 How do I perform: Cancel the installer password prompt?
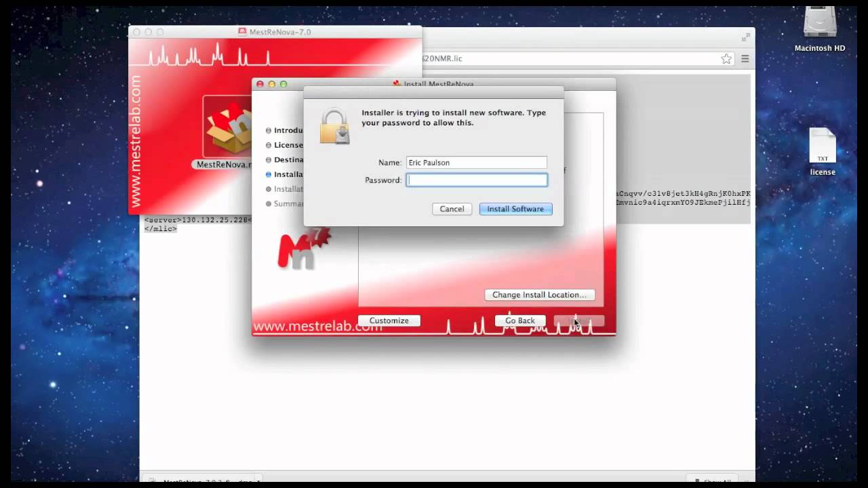point(452,209)
